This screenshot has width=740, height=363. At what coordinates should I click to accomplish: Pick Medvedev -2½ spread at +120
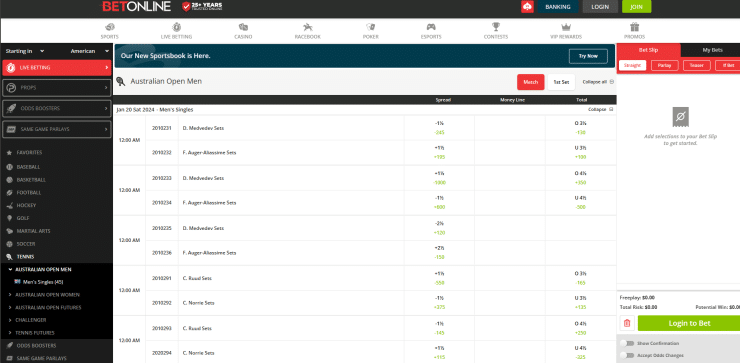pos(439,228)
